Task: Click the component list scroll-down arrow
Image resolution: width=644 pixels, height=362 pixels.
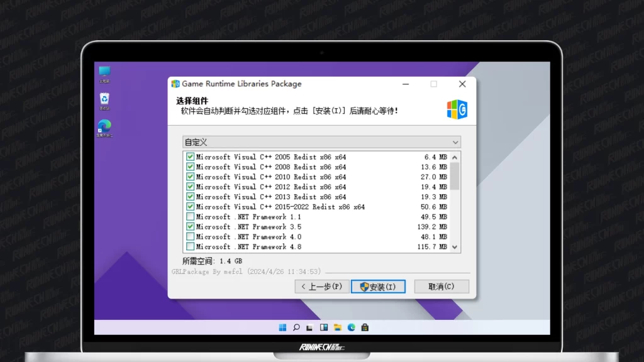Action: coord(455,247)
